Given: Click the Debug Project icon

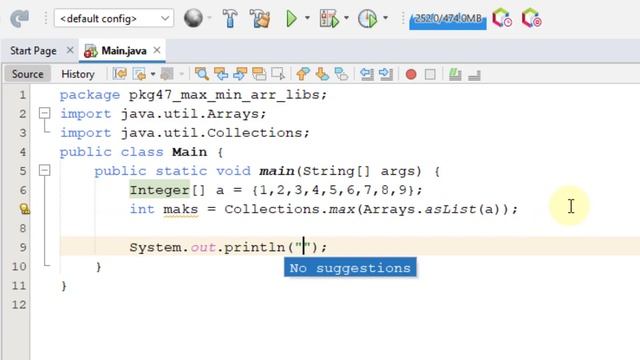Looking at the screenshot, I should 329,18.
